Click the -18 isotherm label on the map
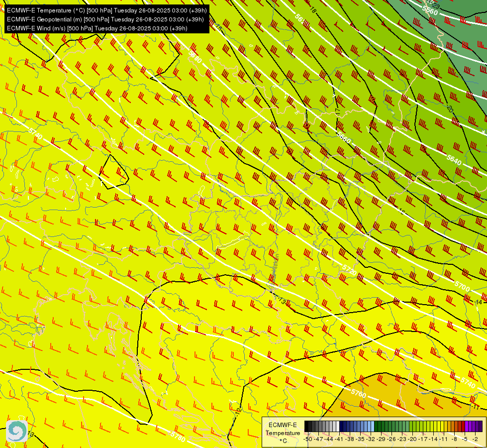The image size is (487, 448). click(313, 10)
